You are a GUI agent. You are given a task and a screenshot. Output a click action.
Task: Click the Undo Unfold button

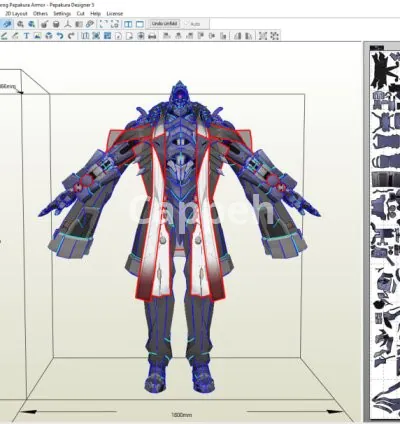point(165,24)
